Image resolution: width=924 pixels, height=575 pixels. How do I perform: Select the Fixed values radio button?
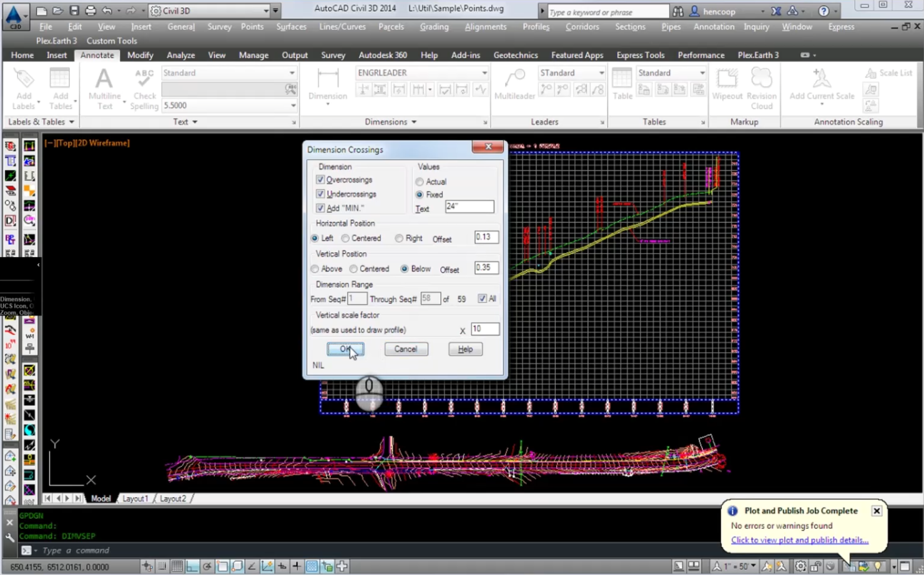click(x=420, y=195)
